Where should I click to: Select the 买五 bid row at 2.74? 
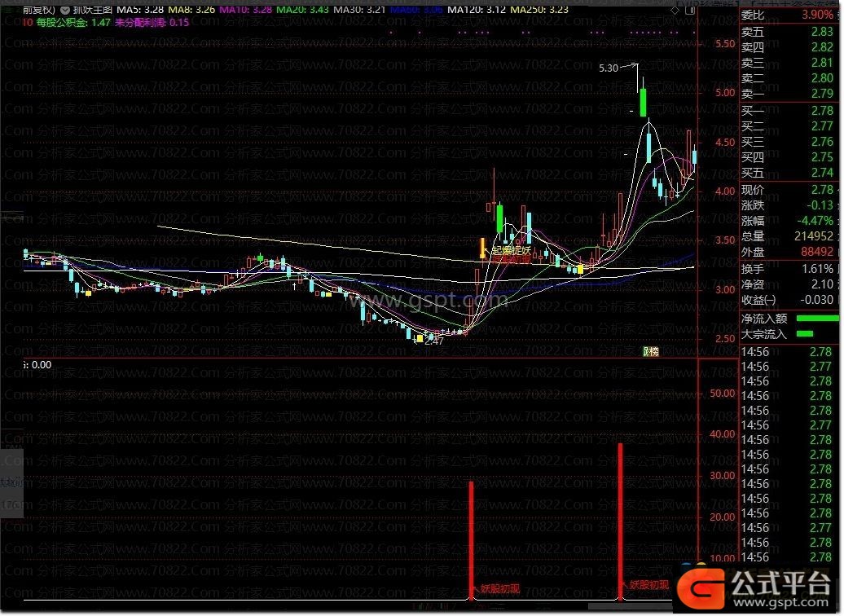tap(788, 173)
